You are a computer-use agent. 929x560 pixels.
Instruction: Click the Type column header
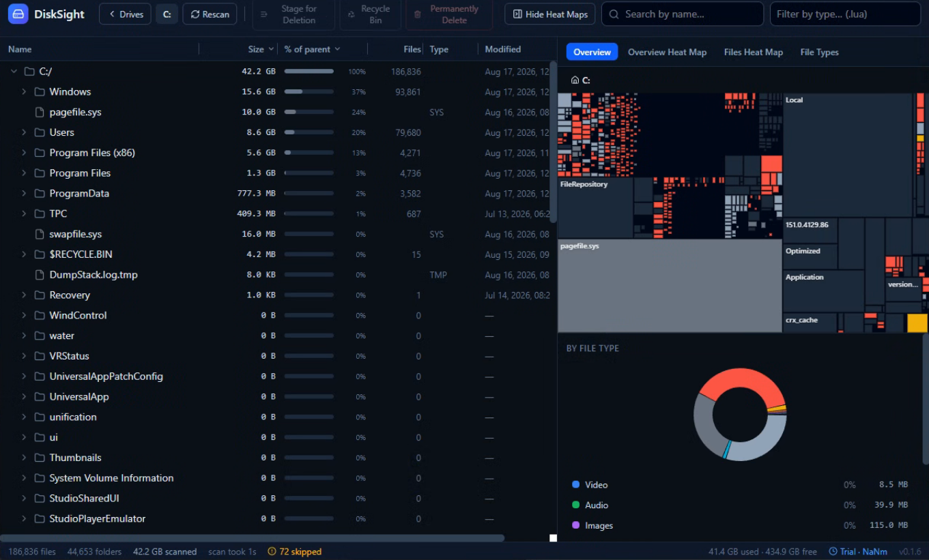(x=439, y=49)
